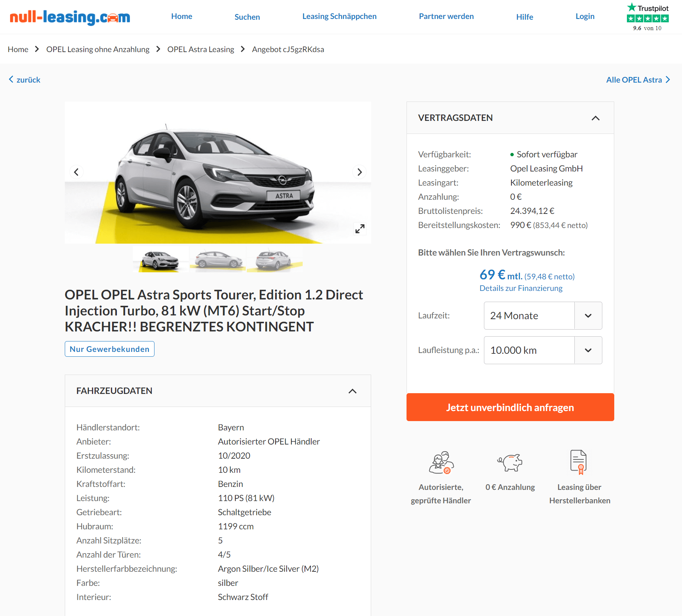View Alle OPEL Astra offers
682x616 pixels.
pos(638,80)
